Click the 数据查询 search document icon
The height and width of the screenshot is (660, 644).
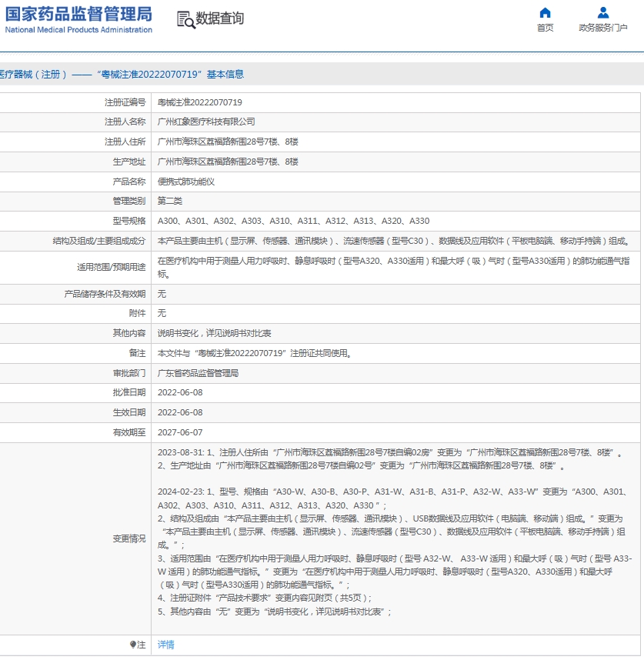click(186, 19)
